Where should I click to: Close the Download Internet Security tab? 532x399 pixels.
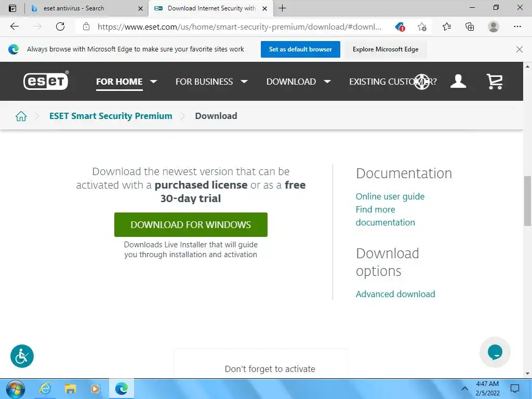click(264, 8)
